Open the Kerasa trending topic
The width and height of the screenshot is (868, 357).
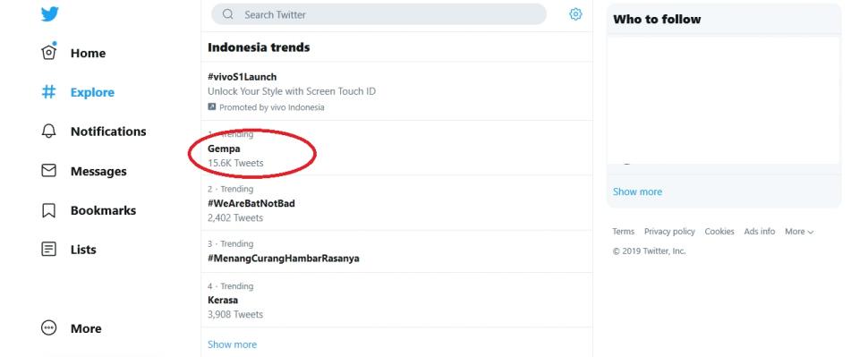tap(396, 300)
